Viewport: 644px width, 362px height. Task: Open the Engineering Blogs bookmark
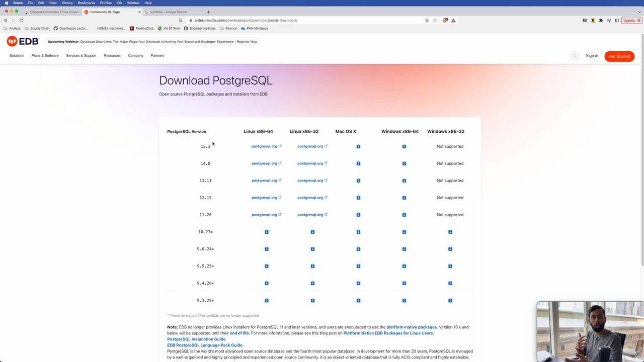200,28
